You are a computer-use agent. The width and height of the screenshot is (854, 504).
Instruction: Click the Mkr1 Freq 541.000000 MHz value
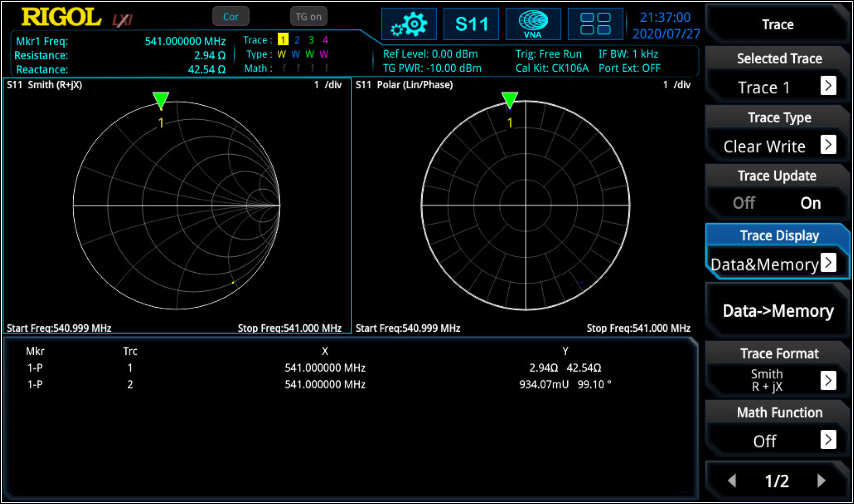click(185, 41)
